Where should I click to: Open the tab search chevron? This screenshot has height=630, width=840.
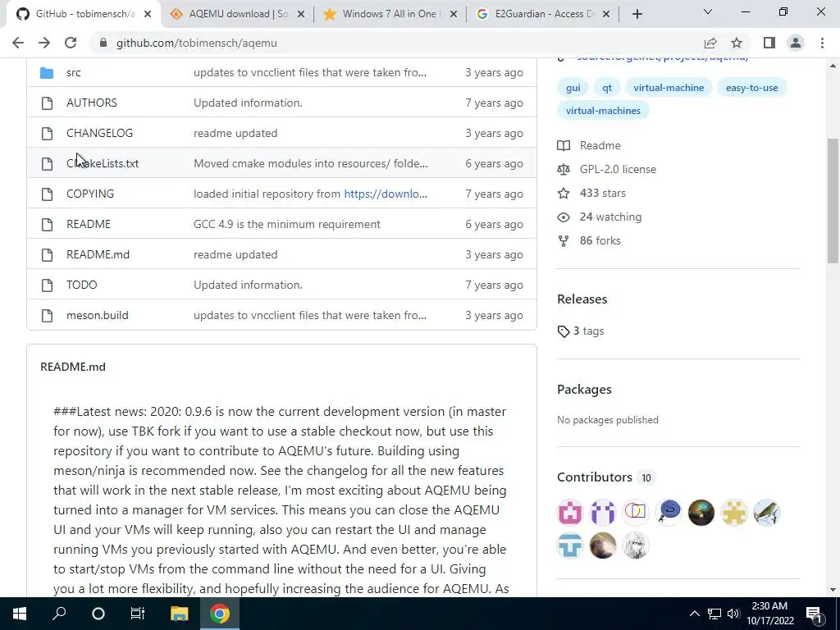pyautogui.click(x=708, y=11)
